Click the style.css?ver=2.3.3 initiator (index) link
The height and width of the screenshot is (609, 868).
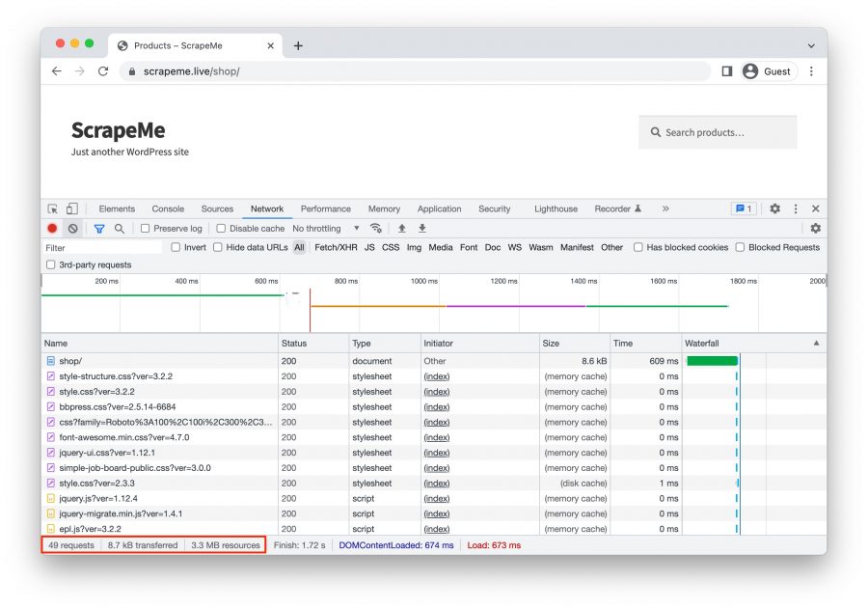pyautogui.click(x=437, y=484)
